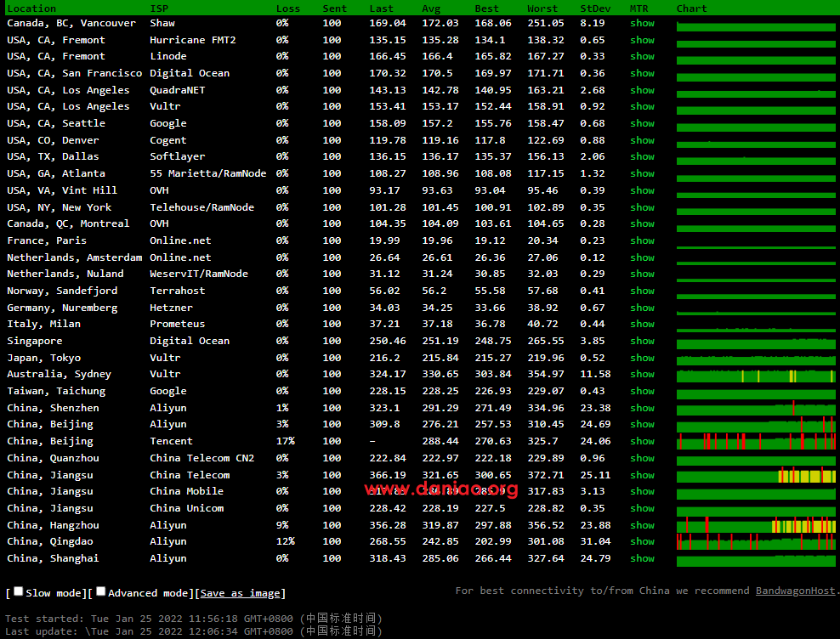This screenshot has height=639, width=840.
Task: Show MTR for Netherlands, Amsterdam Online.net
Action: (x=642, y=257)
